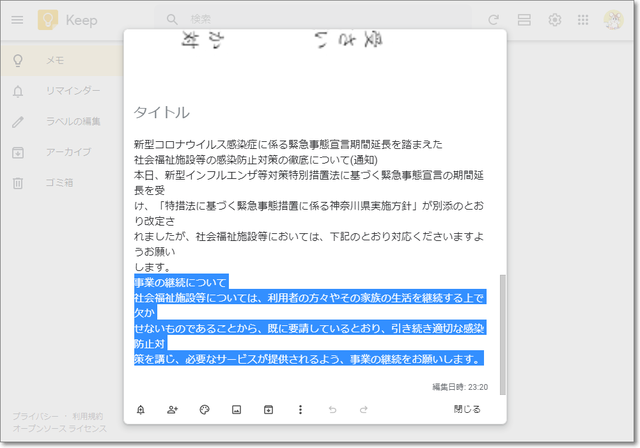Close the note with 閉じる button

pos(467,409)
